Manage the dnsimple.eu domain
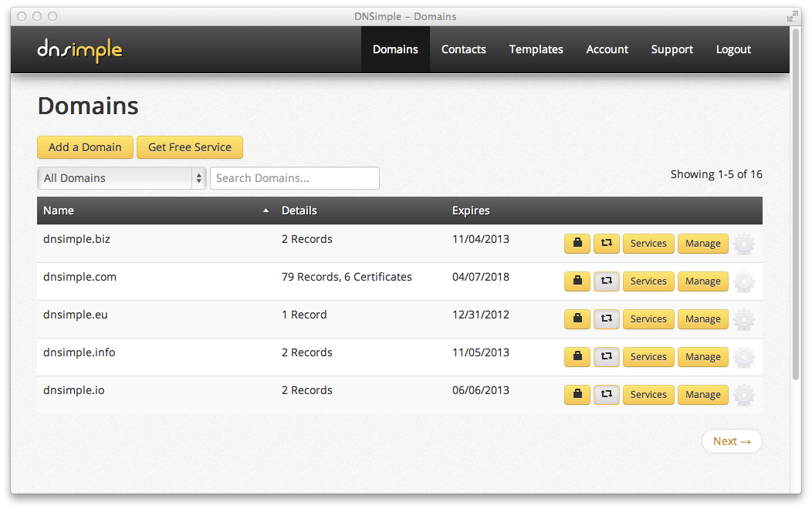This screenshot has width=812, height=509. pyautogui.click(x=702, y=319)
